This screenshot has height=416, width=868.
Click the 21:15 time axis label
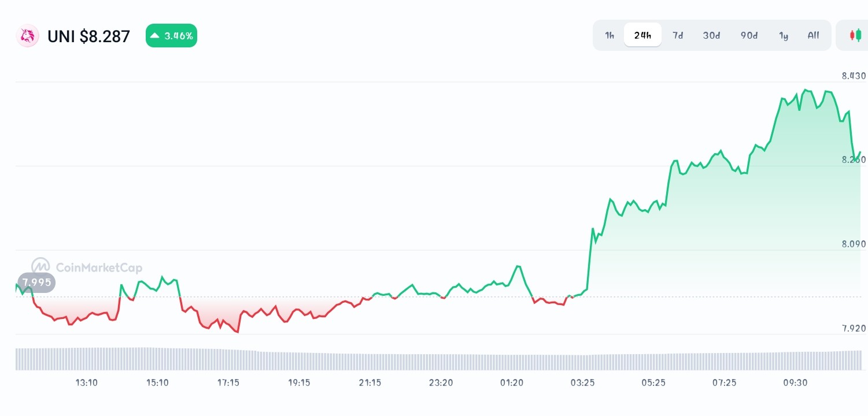(370, 382)
